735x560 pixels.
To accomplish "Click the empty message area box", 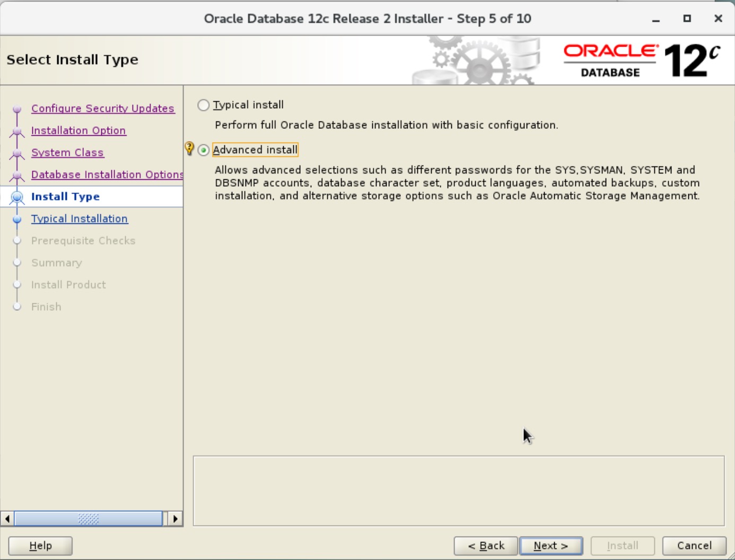I will click(459, 491).
